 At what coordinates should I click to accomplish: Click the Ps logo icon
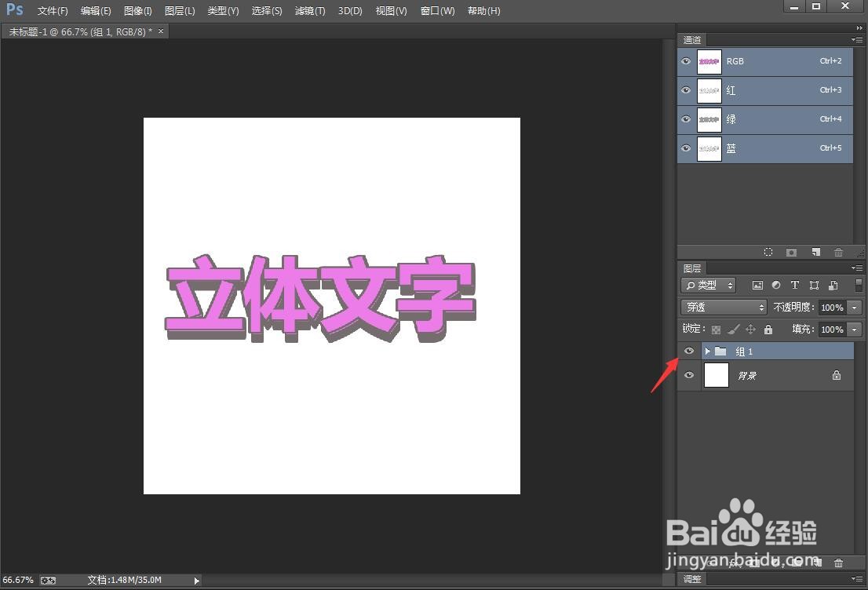coord(15,9)
